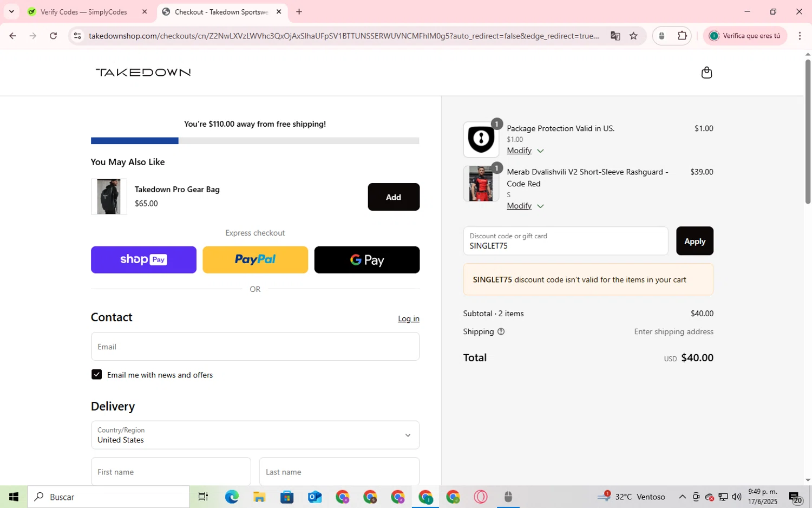Expand Modify for Package Protection
812x508 pixels.
(x=525, y=151)
